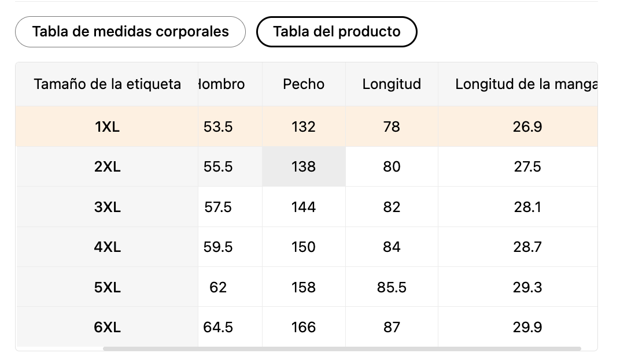
Task: Click the horizontal table scrollbar
Action: pos(342,348)
